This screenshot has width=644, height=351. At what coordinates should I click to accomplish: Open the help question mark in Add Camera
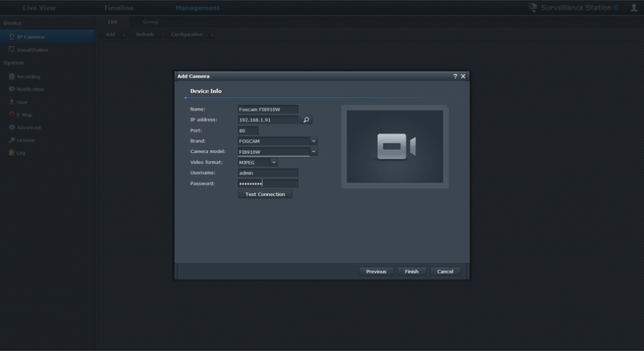[455, 76]
